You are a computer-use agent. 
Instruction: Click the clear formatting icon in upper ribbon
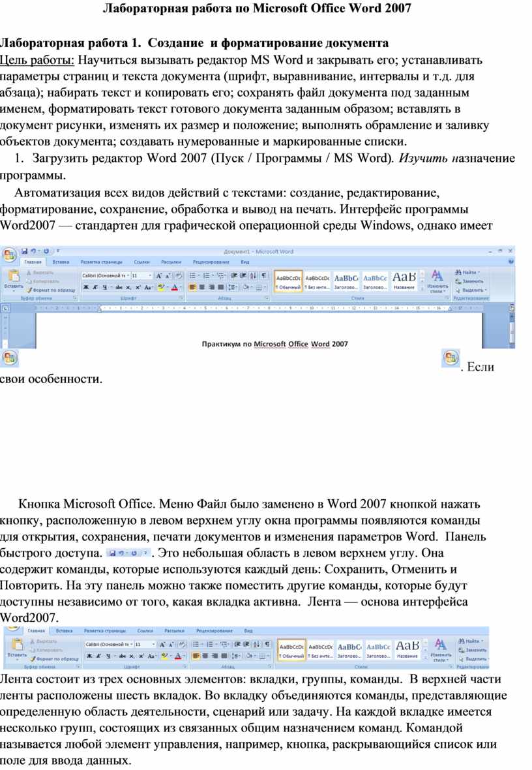(x=179, y=275)
